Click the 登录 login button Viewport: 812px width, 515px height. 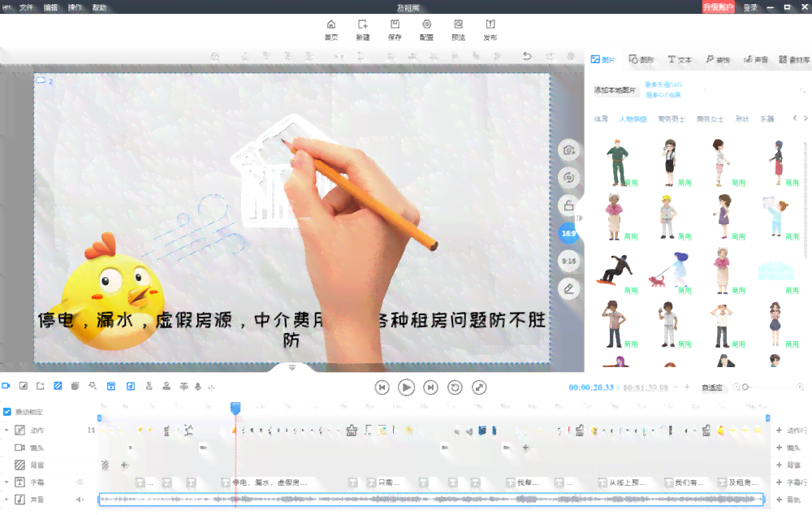tap(750, 7)
